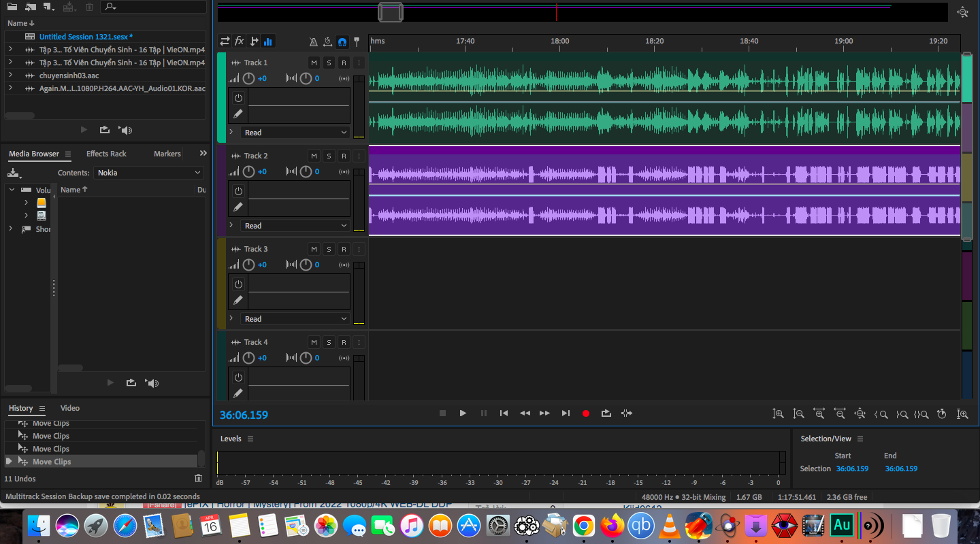Move playhead to next marker

(566, 413)
